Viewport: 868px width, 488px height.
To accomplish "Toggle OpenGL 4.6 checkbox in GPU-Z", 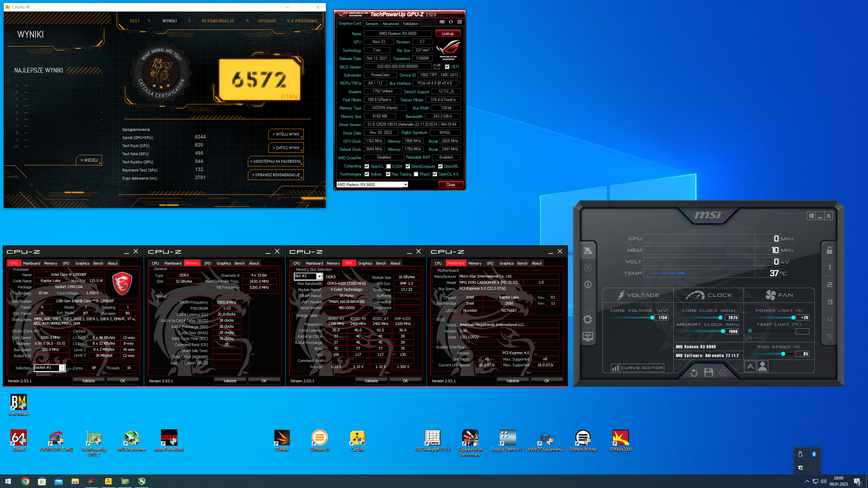I will tap(435, 174).
